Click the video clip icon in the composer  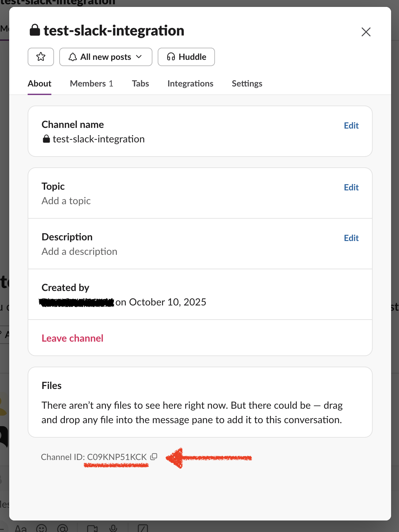pos(92,528)
